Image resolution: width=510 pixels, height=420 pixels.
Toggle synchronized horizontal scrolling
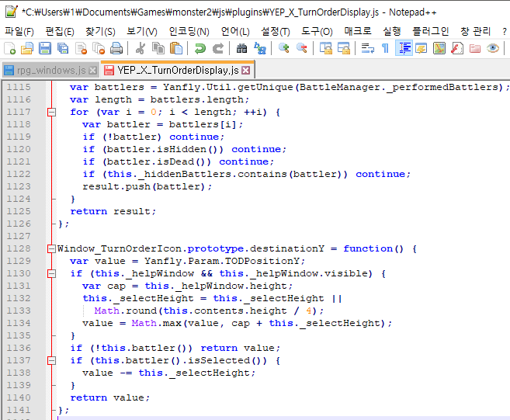[x=343, y=48]
